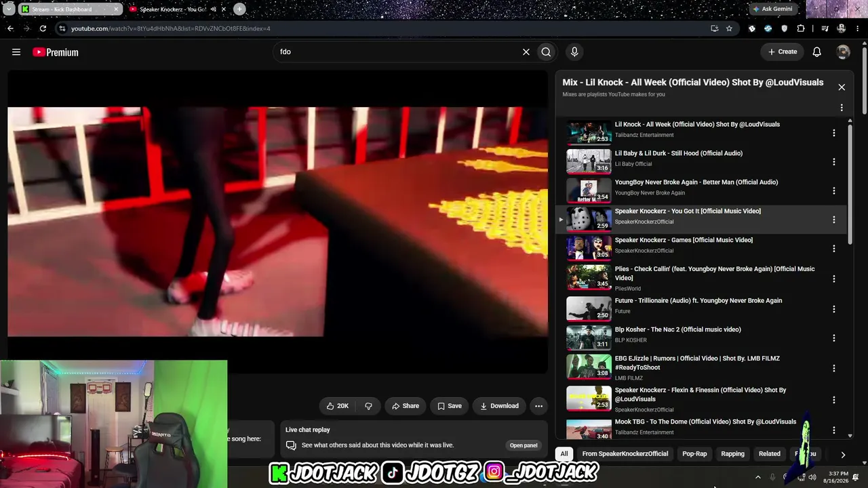
Task: Select Blp Kosher - The Nac 2 title
Action: (678, 329)
